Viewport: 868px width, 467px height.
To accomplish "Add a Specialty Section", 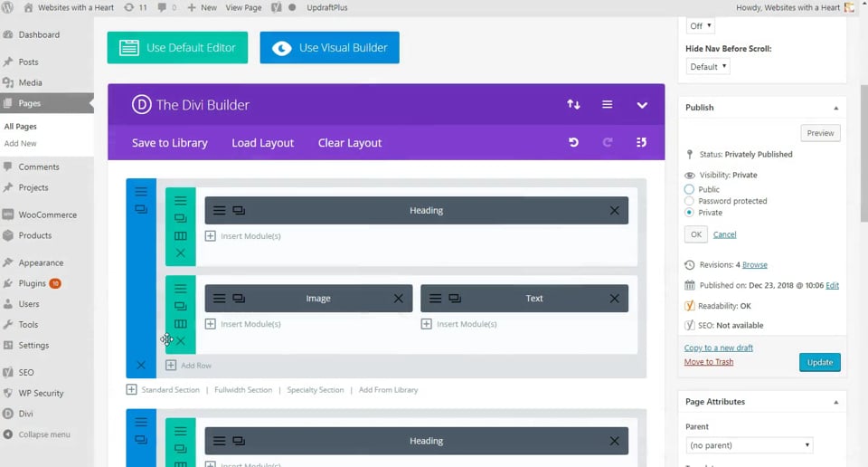I will 315,390.
